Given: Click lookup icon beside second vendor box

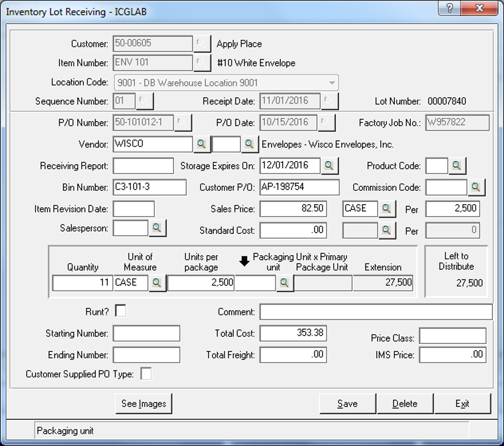Looking at the screenshot, I should point(249,143).
